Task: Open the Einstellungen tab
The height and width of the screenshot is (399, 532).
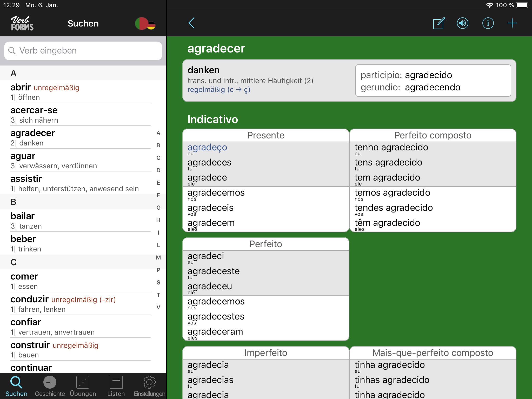Action: coord(149,386)
